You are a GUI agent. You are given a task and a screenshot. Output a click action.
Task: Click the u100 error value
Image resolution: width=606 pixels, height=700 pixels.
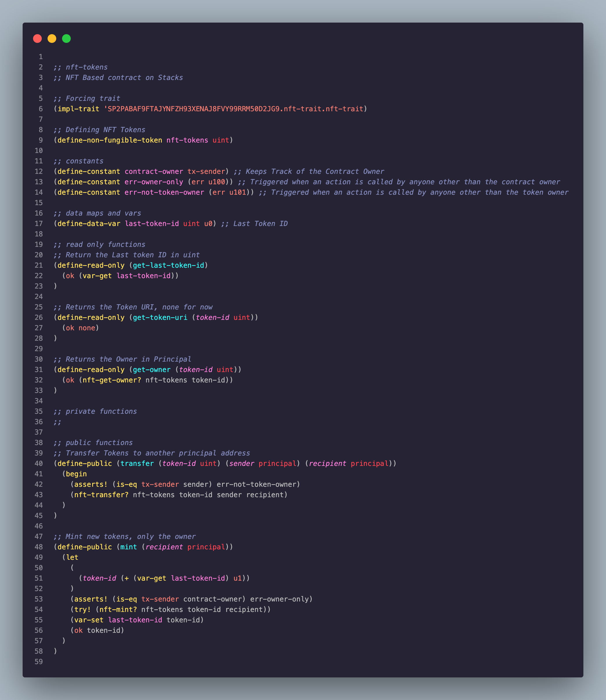[x=217, y=182]
